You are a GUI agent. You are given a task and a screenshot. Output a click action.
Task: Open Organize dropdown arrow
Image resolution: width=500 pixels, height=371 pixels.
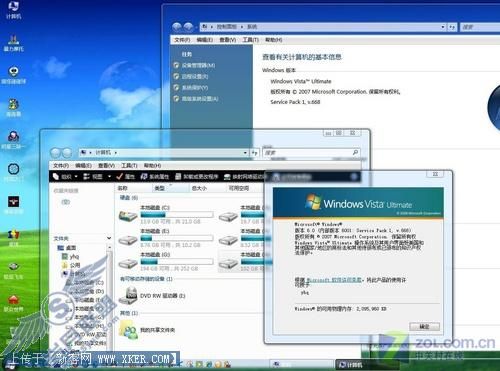coord(76,176)
